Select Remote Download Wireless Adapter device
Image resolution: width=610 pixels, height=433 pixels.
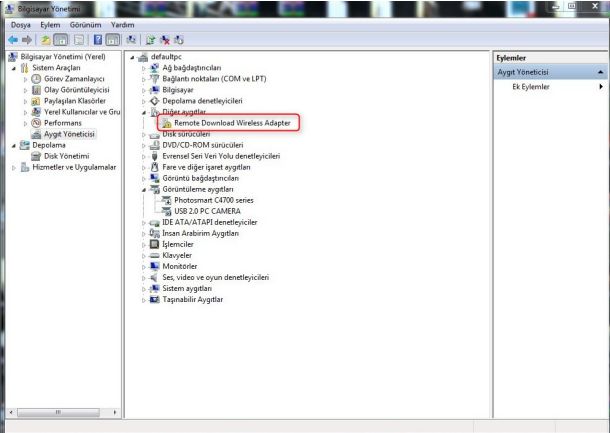tap(230, 123)
